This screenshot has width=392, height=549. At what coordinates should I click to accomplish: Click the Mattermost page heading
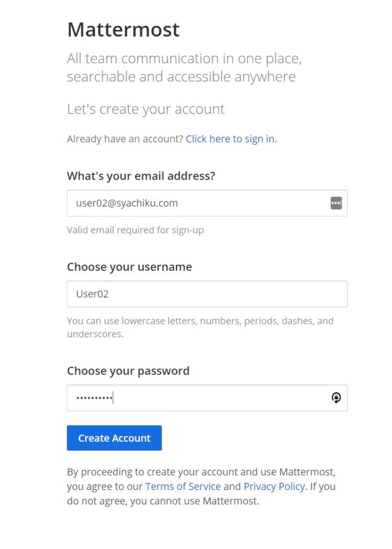point(124,29)
